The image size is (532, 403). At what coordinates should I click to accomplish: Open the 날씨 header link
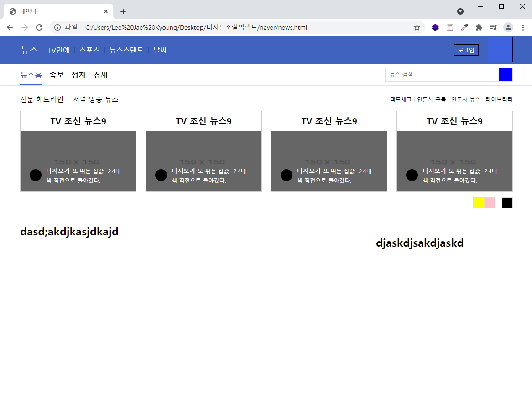coord(160,50)
